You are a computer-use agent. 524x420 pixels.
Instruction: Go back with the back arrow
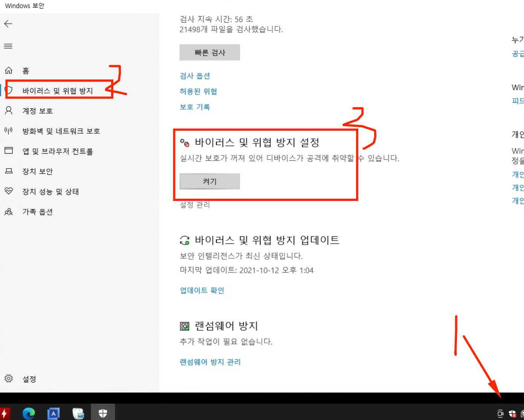tap(8, 24)
